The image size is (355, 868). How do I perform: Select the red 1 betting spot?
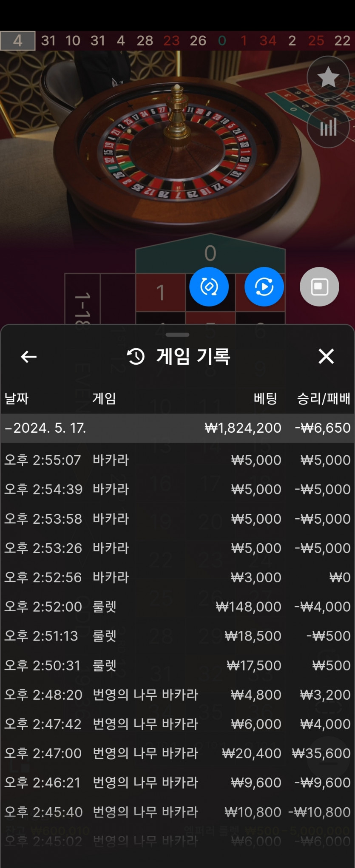(x=160, y=292)
